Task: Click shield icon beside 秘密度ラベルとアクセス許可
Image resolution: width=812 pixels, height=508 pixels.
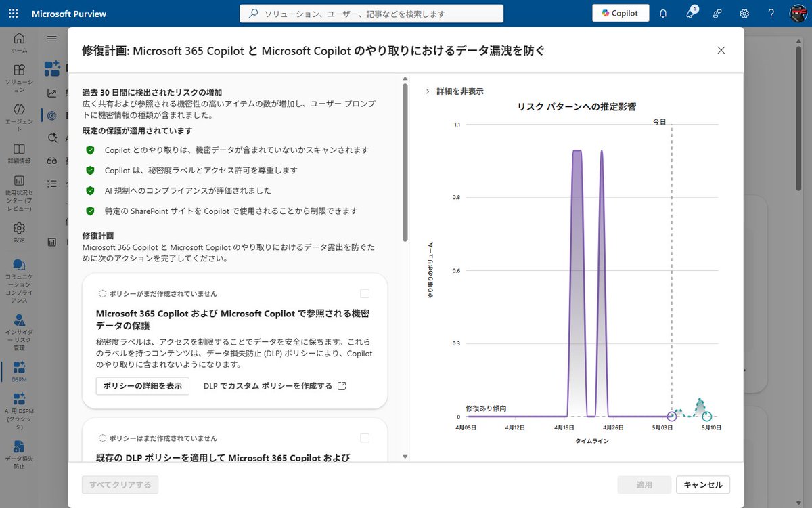Action: (90, 170)
